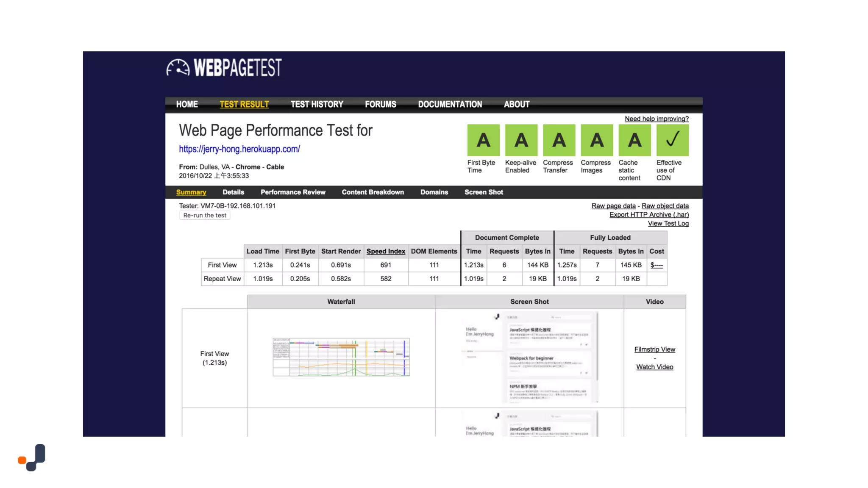Viewport: 868px width, 488px height.
Task: Click the Speed Index column header link
Action: pos(386,252)
